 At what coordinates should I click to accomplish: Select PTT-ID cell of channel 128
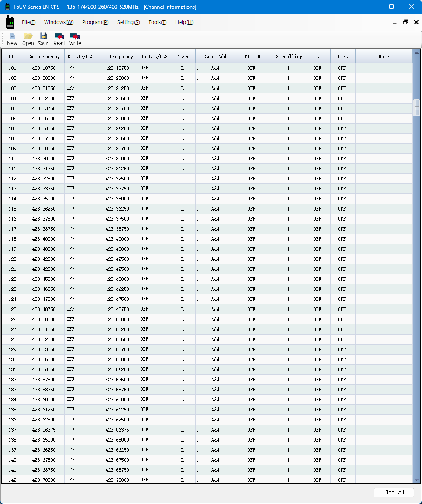coord(253,339)
